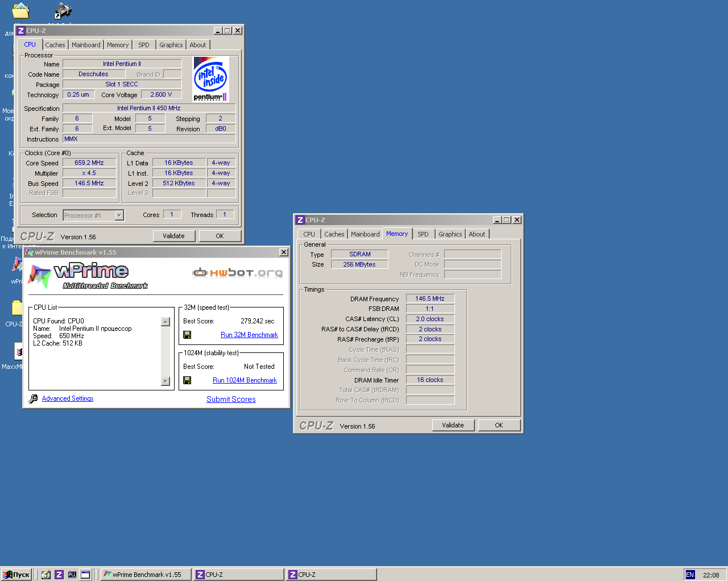The height and width of the screenshot is (582, 728).
Task: Open the SPD tab in the Processor window
Action: pos(144,45)
